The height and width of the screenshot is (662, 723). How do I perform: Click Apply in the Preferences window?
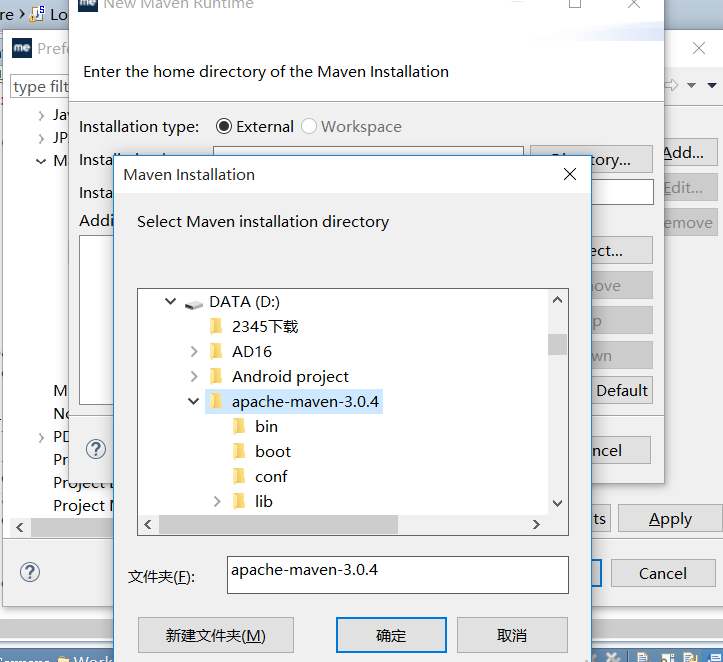point(670,519)
